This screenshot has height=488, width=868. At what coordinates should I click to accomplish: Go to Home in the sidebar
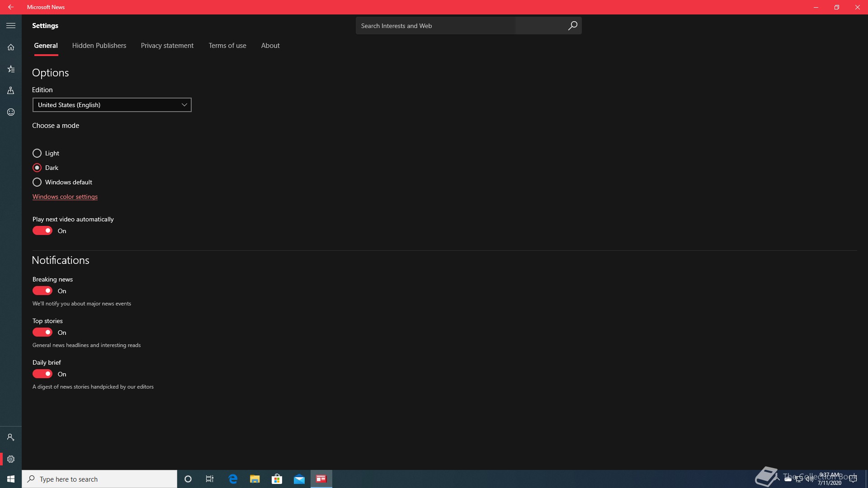tap(11, 47)
